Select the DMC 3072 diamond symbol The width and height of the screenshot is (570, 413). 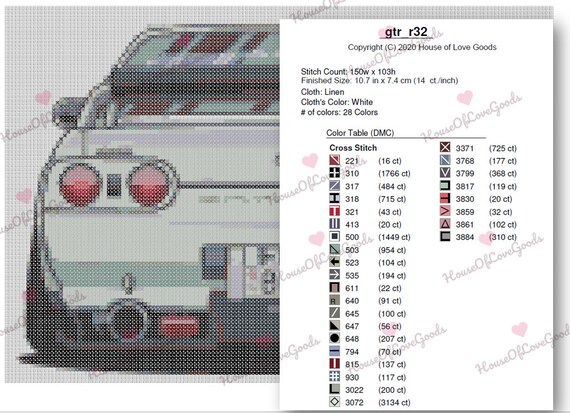[x=334, y=402]
